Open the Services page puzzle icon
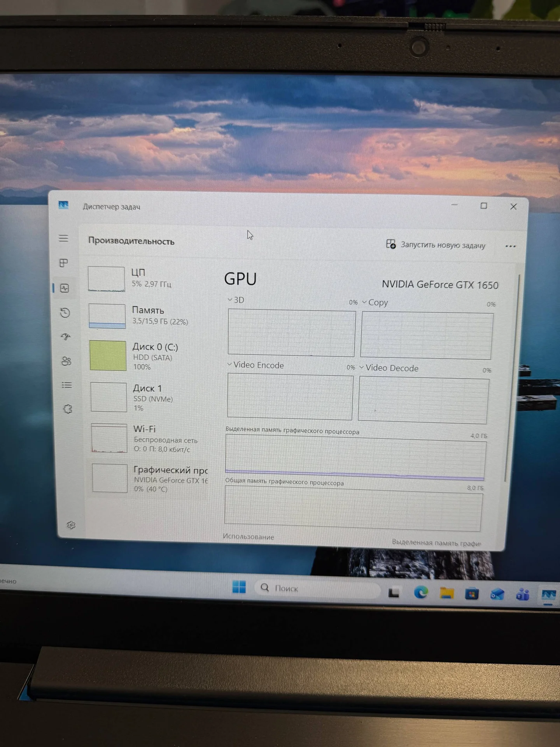 click(68, 409)
